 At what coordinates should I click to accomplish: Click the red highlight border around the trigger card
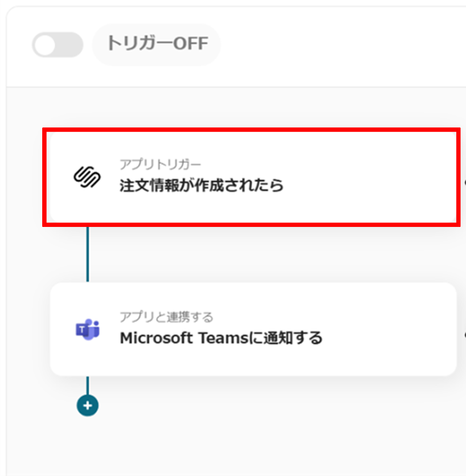[x=251, y=130]
